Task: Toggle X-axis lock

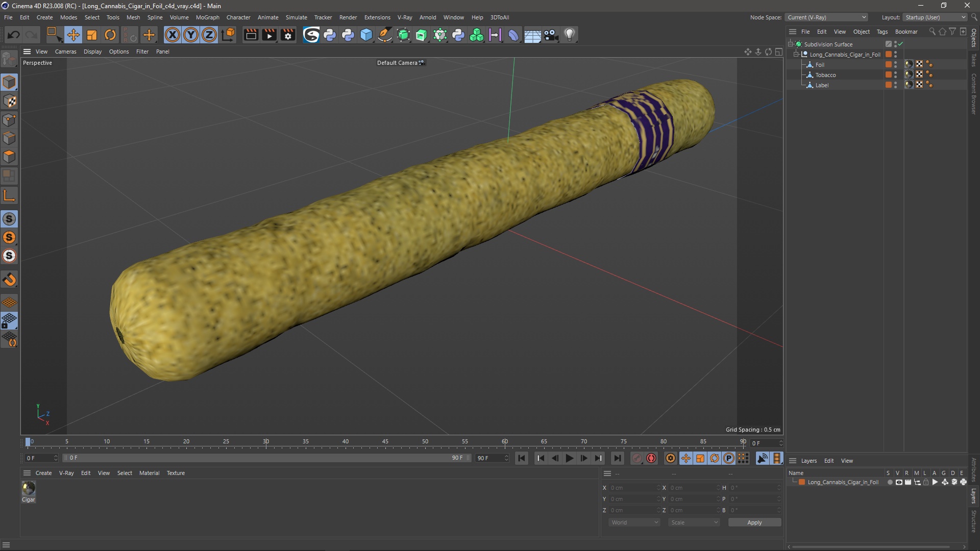Action: (x=173, y=35)
